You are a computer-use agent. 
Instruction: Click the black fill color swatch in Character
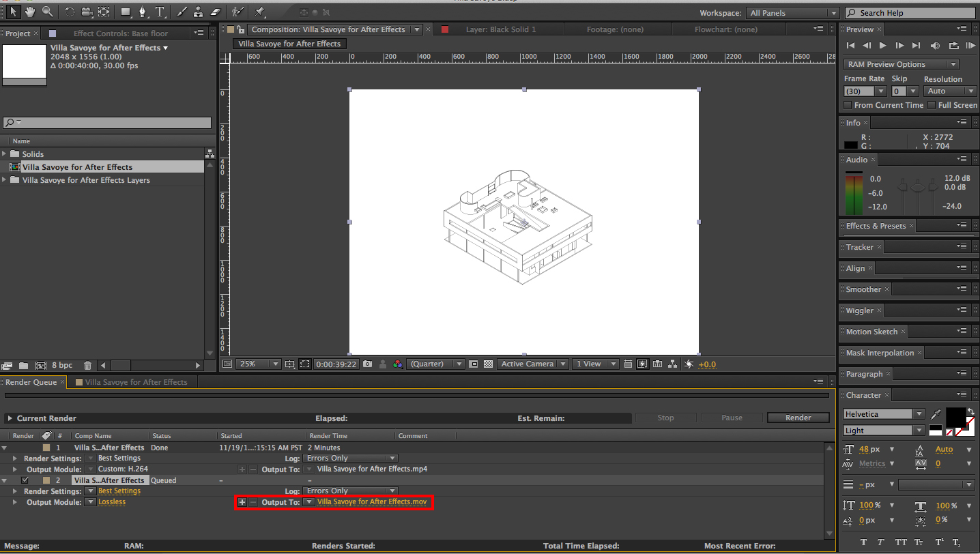tap(955, 417)
